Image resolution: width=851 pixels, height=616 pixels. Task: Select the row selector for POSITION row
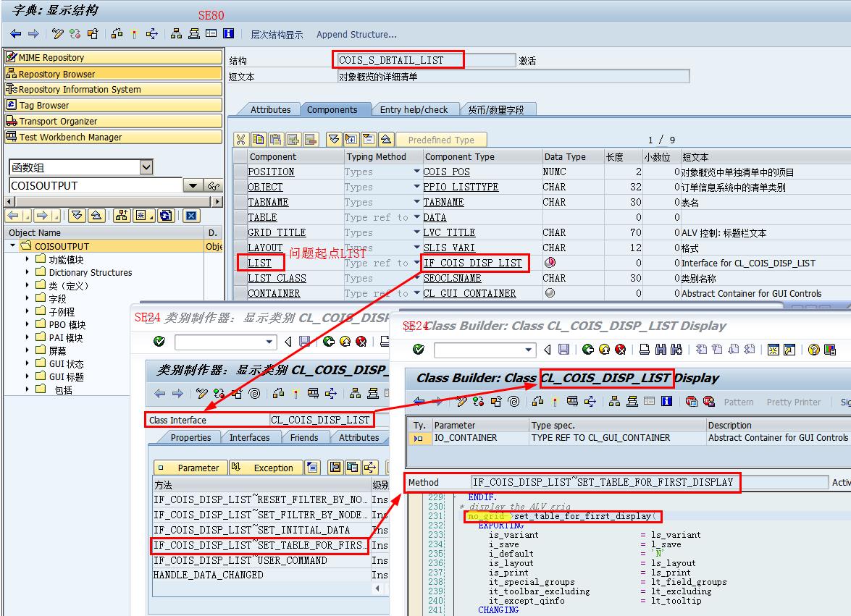[x=240, y=172]
